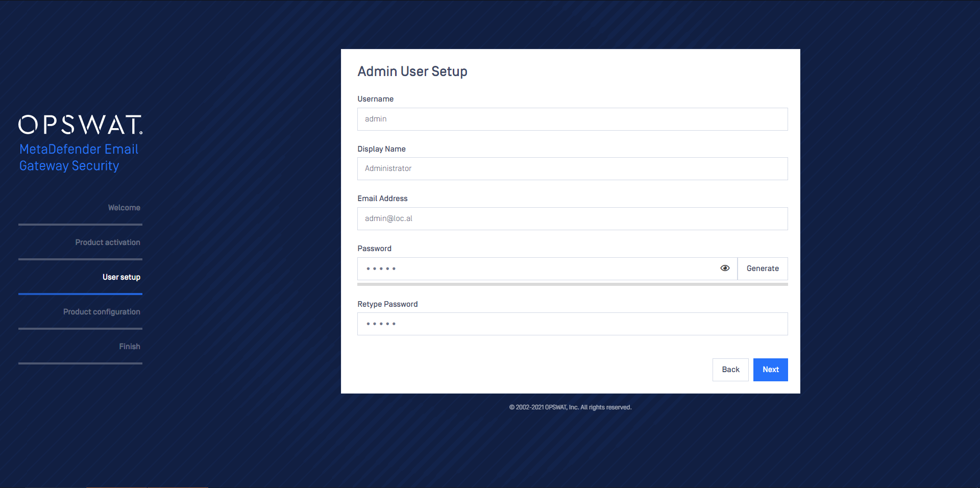Open the Finish wizard step
Image resolution: width=980 pixels, height=488 pixels.
tap(130, 347)
